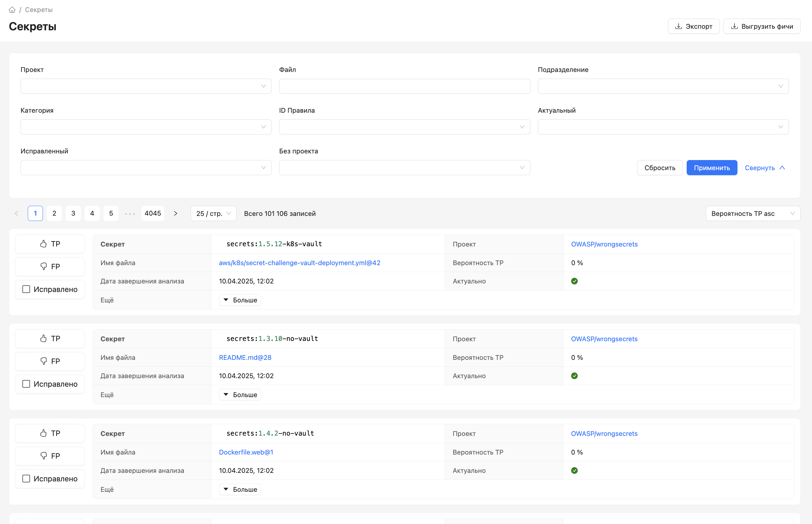Click Всего 101 106 записей total text
Image resolution: width=812 pixels, height=524 pixels.
coord(280,213)
